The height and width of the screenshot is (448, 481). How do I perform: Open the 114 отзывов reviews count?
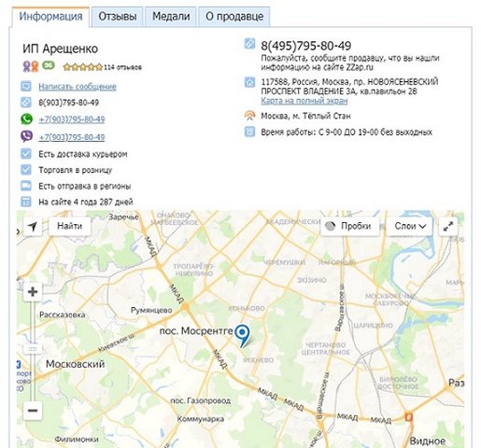click(122, 67)
